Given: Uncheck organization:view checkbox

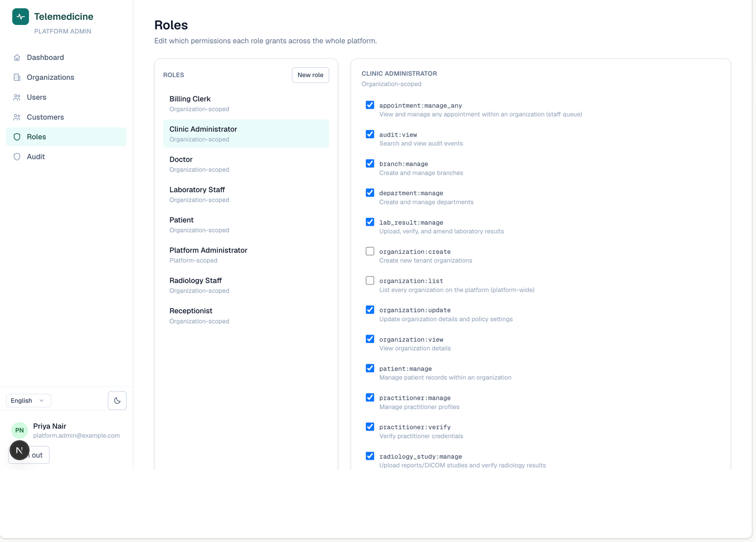Looking at the screenshot, I should coord(370,339).
